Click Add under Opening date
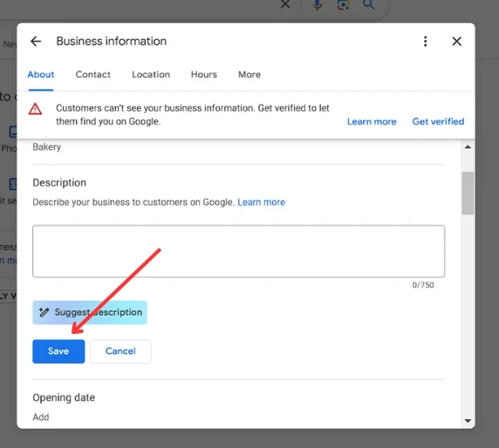The height and width of the screenshot is (448, 499). (x=41, y=417)
